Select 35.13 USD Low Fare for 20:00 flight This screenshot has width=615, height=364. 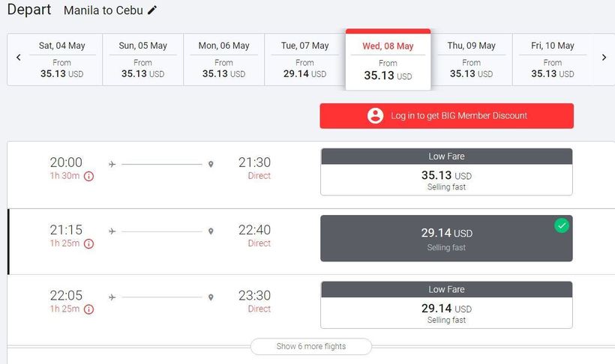pos(446,172)
